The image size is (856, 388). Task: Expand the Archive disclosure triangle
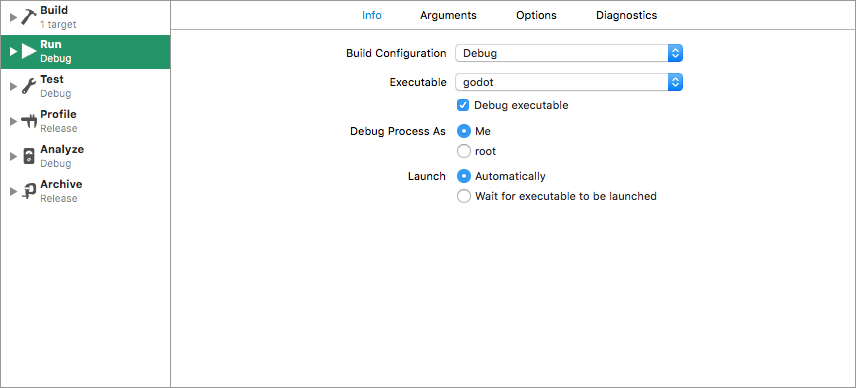pyautogui.click(x=14, y=192)
